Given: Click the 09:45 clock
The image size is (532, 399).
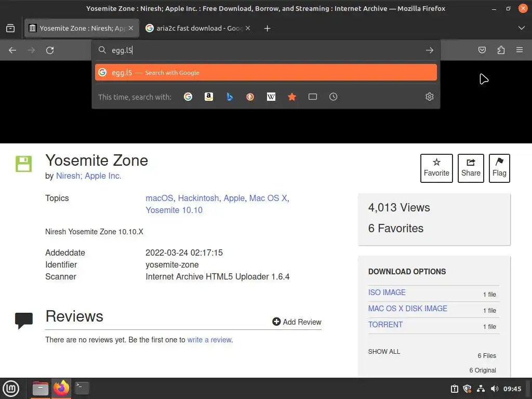Looking at the screenshot, I should click(x=512, y=389).
